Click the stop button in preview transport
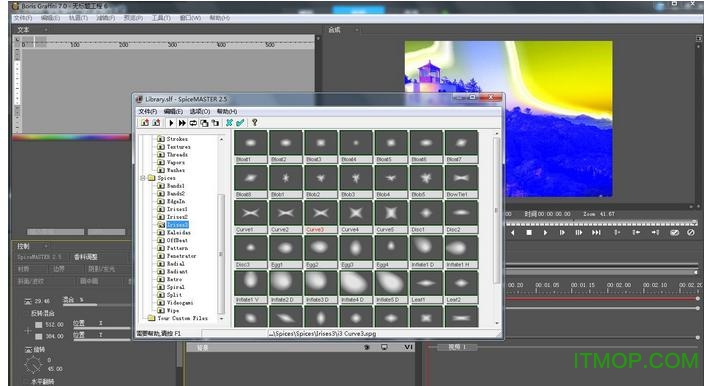Image resolution: width=704 pixels, height=386 pixels. 529,232
